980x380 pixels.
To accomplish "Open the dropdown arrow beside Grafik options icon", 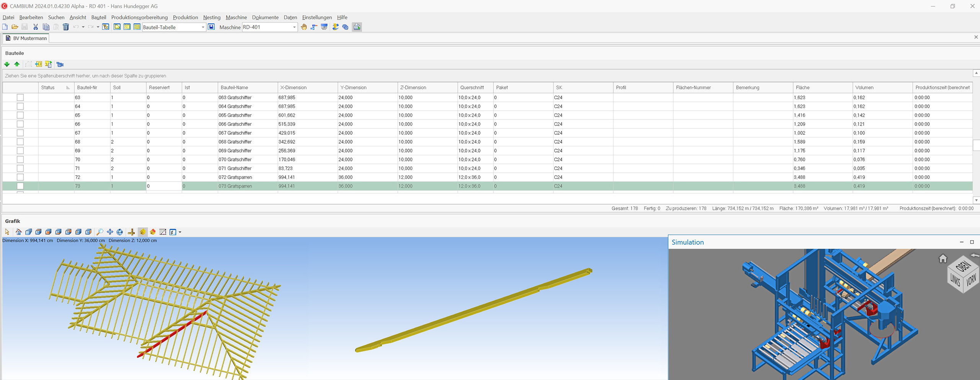I will (180, 232).
